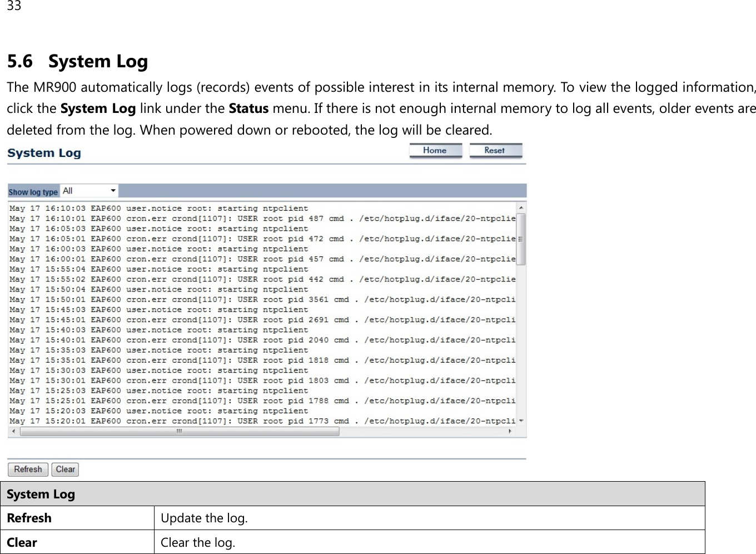Select log line with root pid 472
Image resolution: width=756 pixels, height=554 pixels.
coord(262,239)
